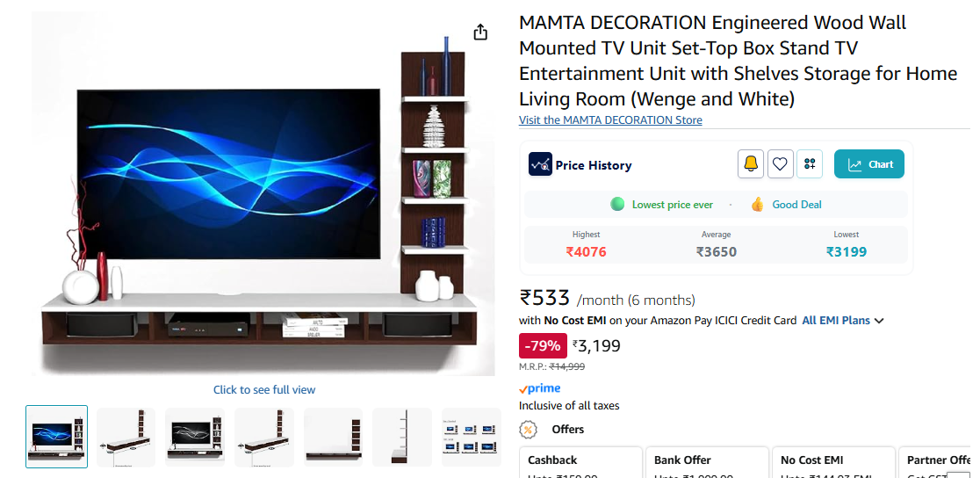Open the Cashback offer card
Screen dimensions: 980x478
(x=580, y=462)
